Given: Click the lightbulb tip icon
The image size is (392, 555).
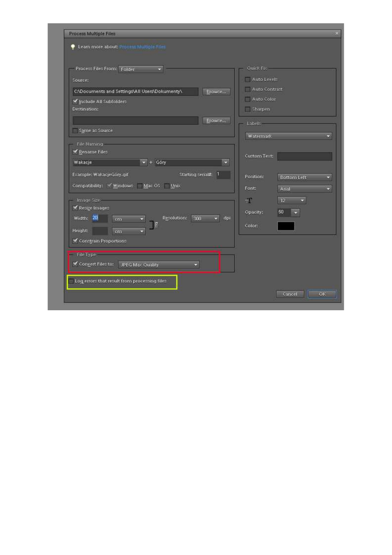Looking at the screenshot, I should click(x=73, y=47).
